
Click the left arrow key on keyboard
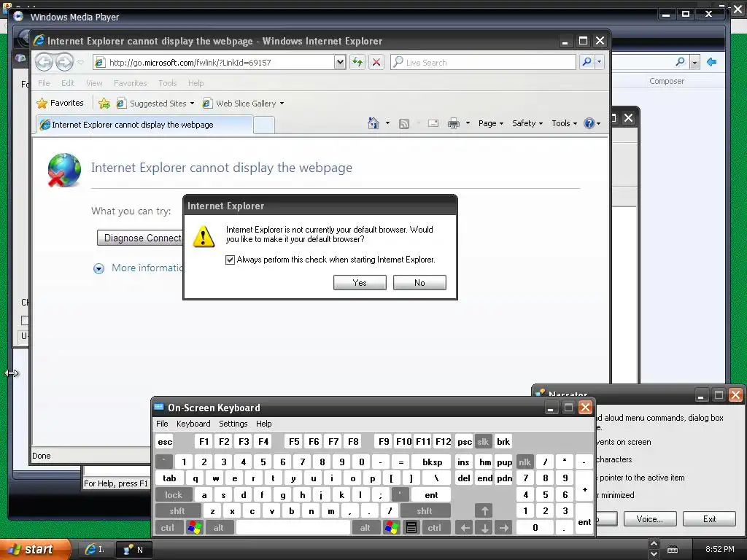click(465, 528)
